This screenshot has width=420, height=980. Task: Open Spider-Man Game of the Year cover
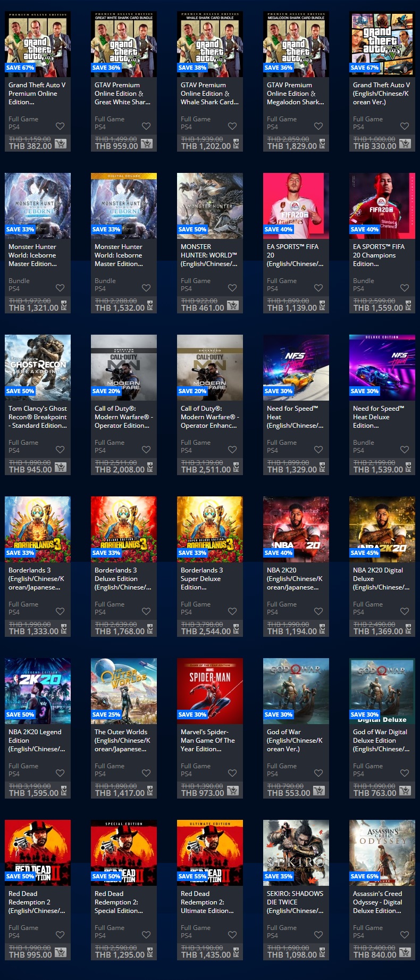[210, 691]
